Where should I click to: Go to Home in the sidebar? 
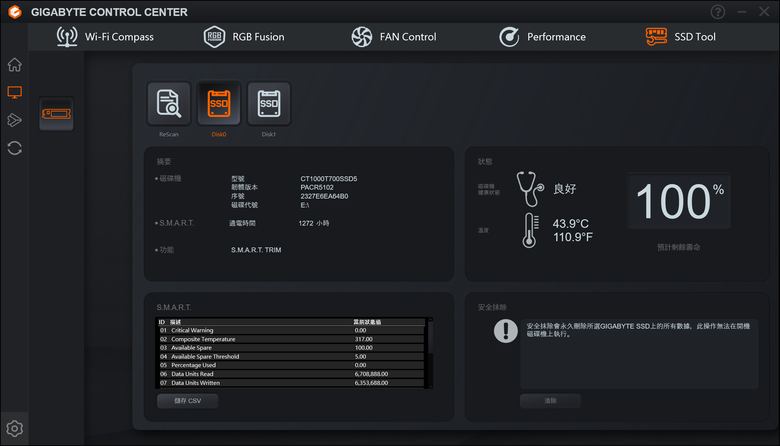pyautogui.click(x=14, y=65)
